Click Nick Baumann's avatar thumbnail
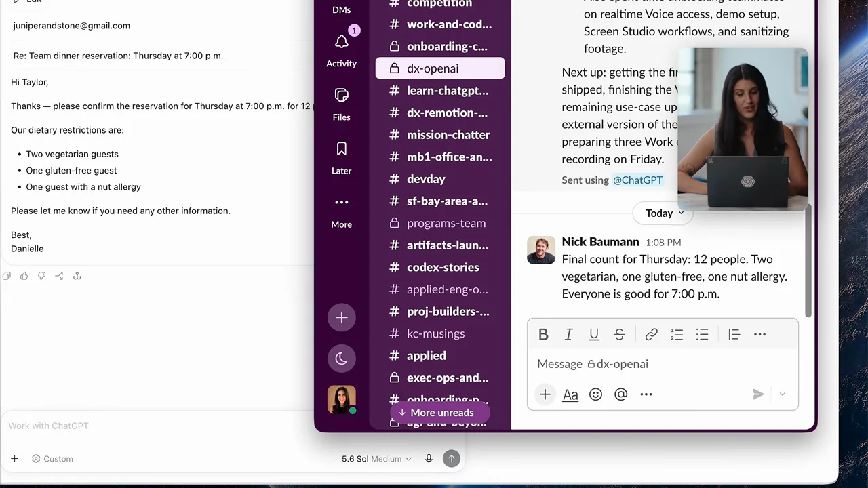This screenshot has height=488, width=868. pyautogui.click(x=541, y=250)
